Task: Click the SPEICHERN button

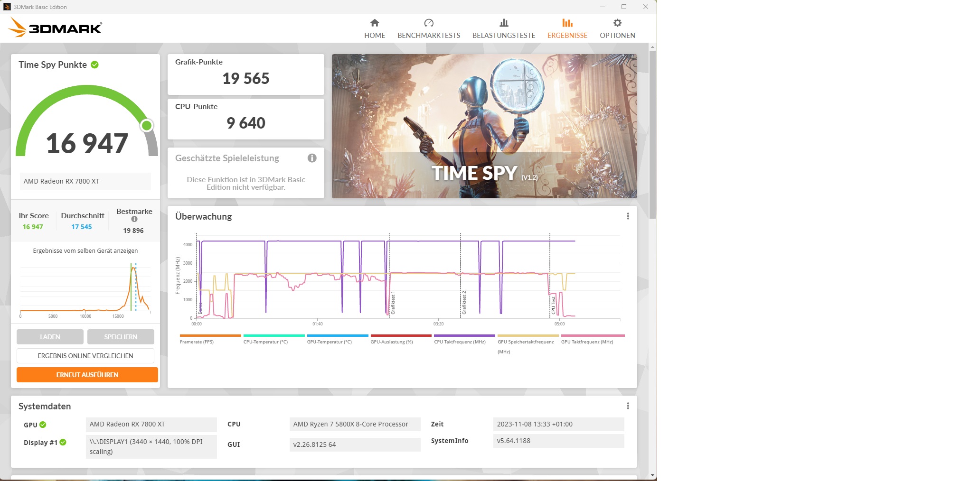Action: tap(121, 337)
